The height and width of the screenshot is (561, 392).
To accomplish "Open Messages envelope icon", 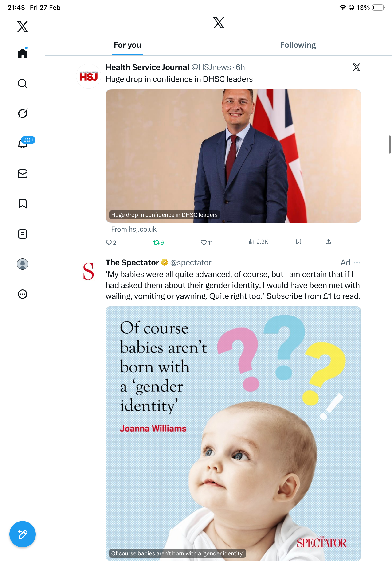I will pos(23,174).
